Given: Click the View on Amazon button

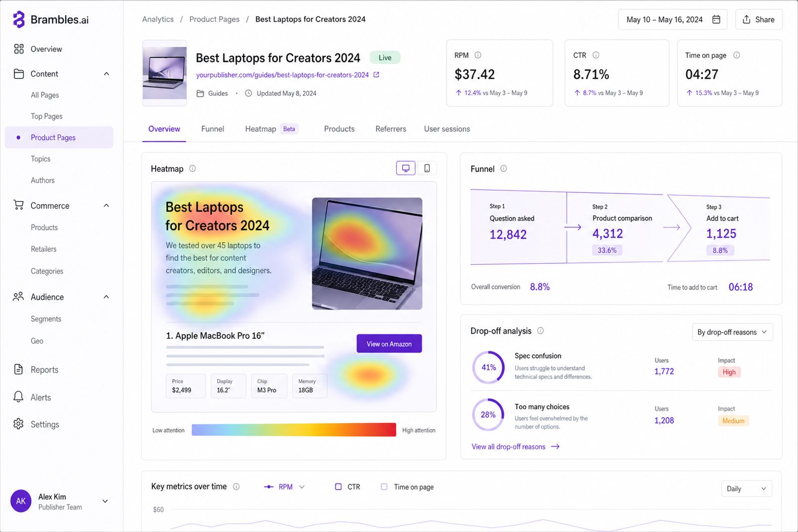Looking at the screenshot, I should (389, 344).
